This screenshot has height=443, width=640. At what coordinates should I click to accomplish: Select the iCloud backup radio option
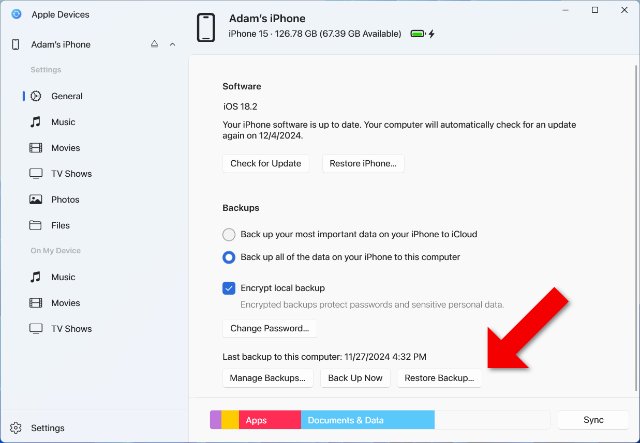[229, 234]
